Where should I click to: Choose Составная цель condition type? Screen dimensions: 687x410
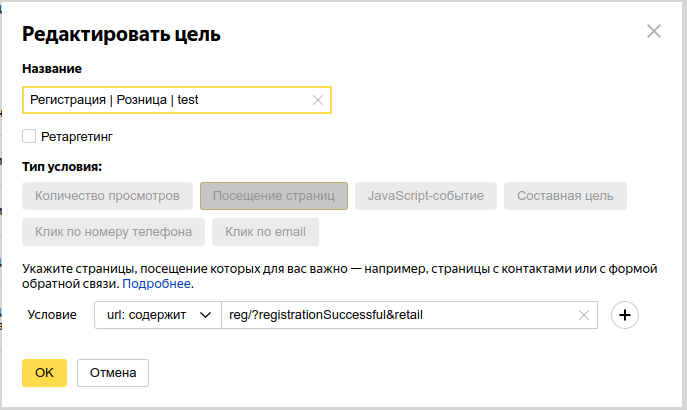coord(565,196)
